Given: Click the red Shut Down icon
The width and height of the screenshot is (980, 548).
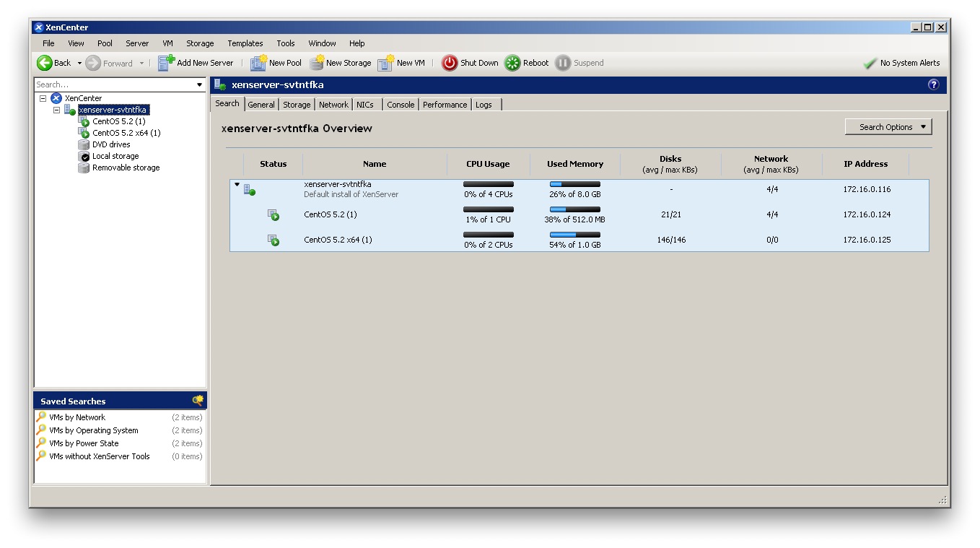Looking at the screenshot, I should coord(450,63).
